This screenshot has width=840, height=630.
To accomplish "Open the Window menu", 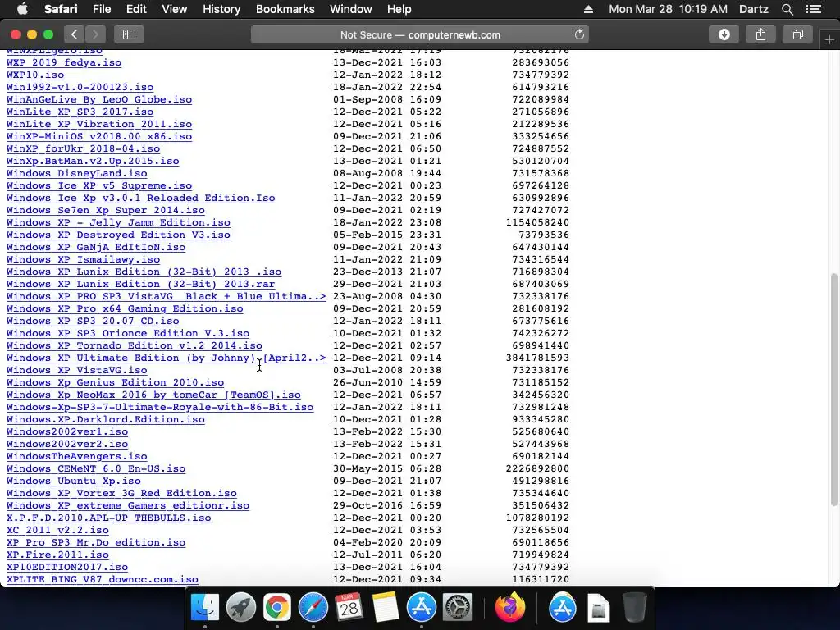I will pos(351,9).
